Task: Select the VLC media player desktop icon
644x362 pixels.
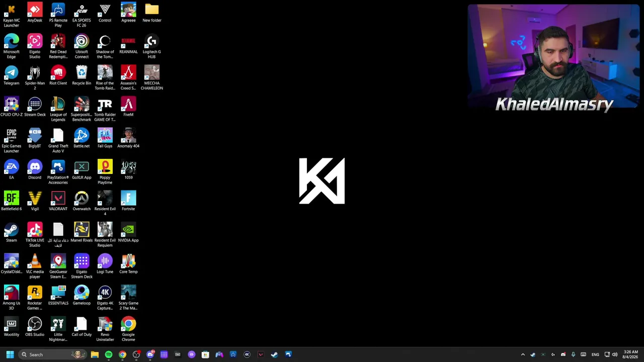Action: point(35,267)
